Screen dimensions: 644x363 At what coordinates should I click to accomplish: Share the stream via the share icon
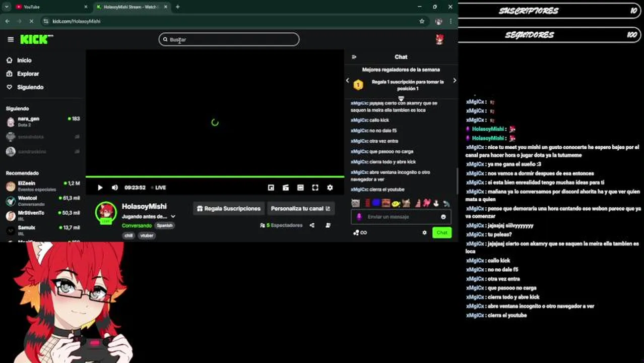pyautogui.click(x=312, y=225)
